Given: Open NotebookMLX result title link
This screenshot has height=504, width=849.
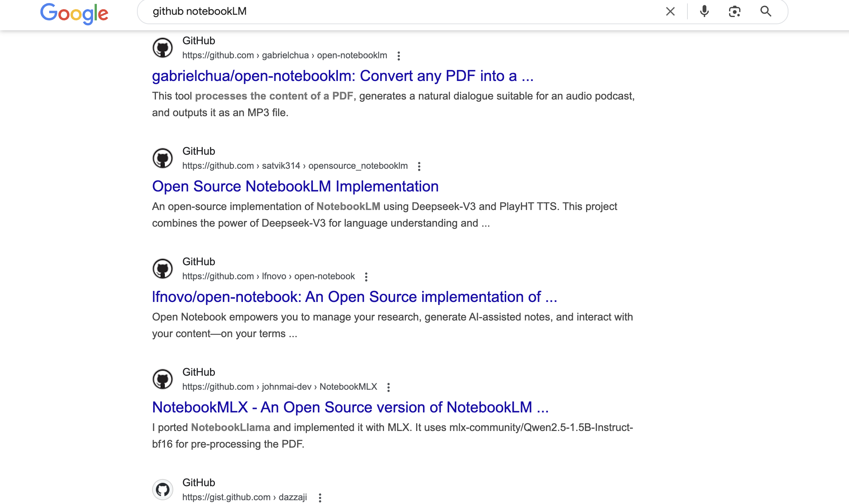Looking at the screenshot, I should [x=350, y=408].
